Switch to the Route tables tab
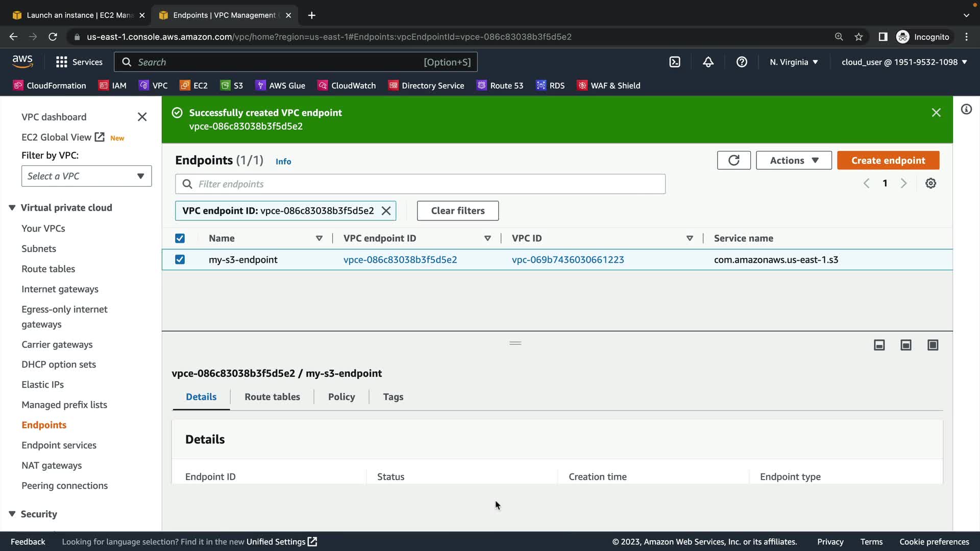The image size is (980, 551). pyautogui.click(x=272, y=397)
